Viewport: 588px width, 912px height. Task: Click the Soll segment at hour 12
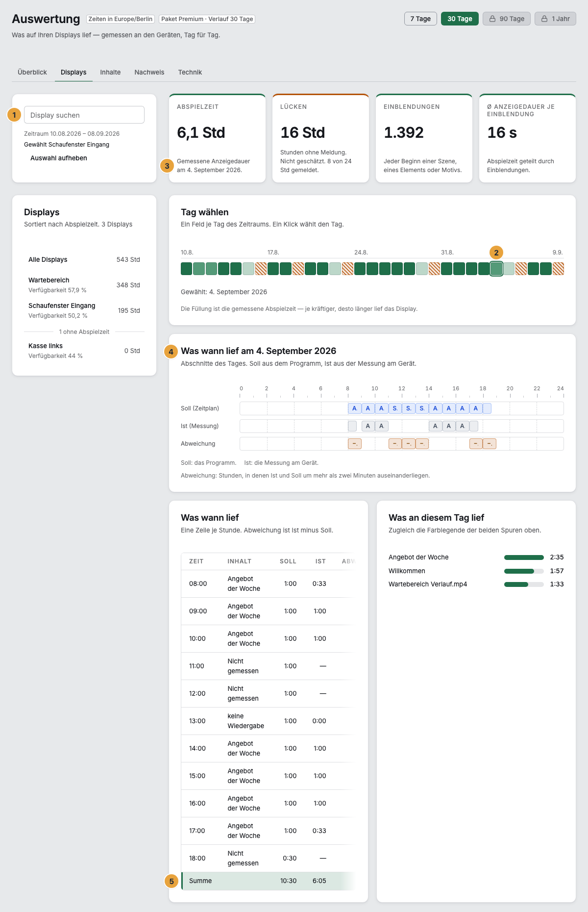point(408,408)
